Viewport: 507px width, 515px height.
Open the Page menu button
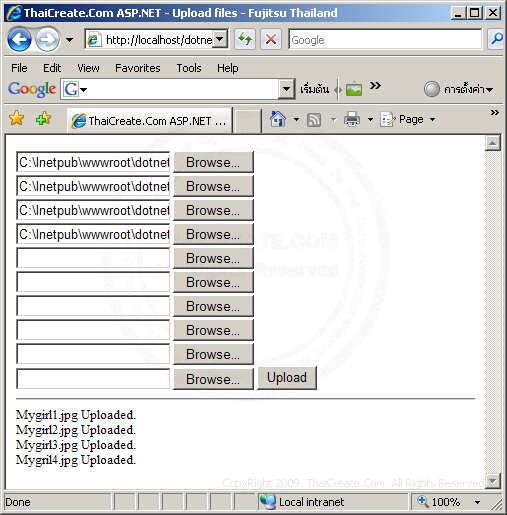(407, 119)
